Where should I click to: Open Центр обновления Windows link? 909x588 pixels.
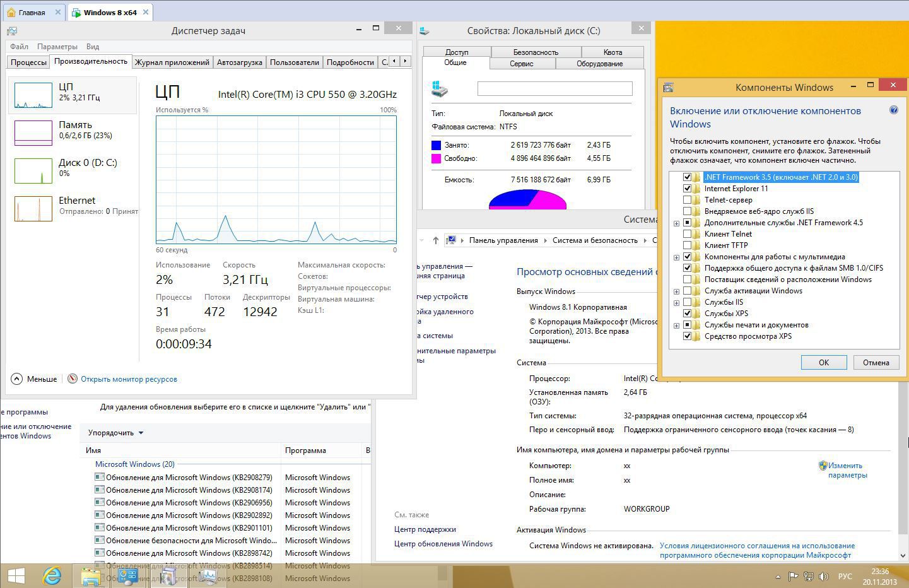[x=443, y=544]
